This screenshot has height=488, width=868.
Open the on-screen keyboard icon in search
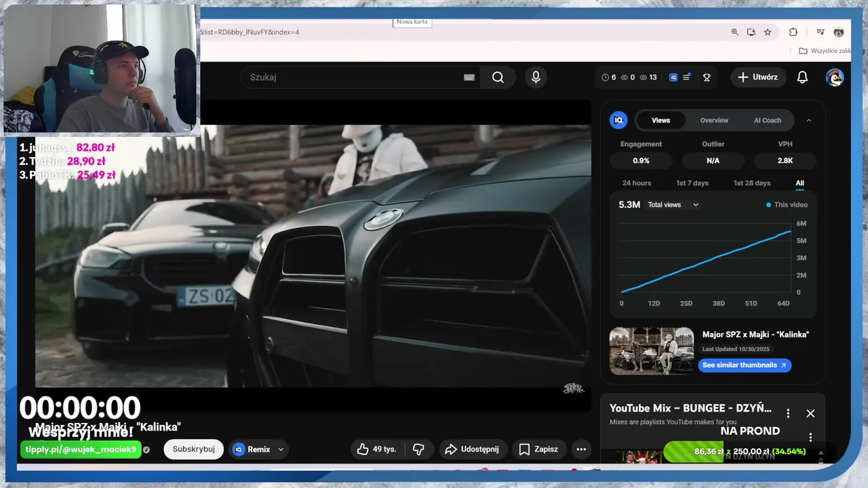469,77
